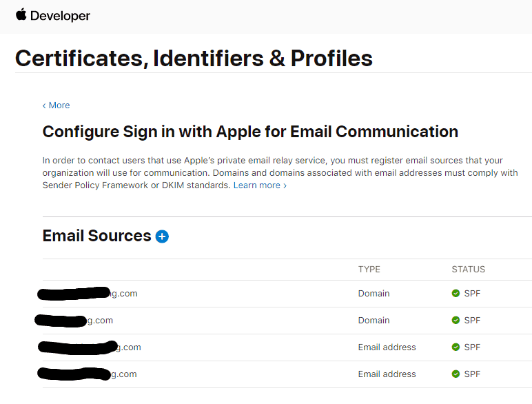Click green SPF checkmark on second domain row

(456, 320)
